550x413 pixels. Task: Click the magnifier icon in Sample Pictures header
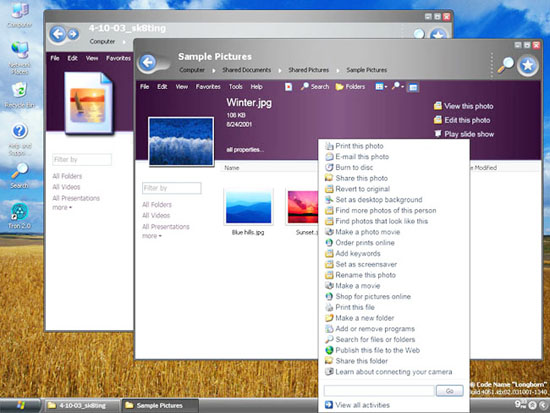tap(505, 65)
